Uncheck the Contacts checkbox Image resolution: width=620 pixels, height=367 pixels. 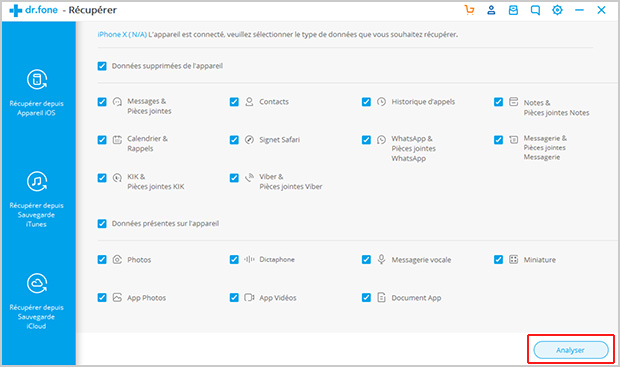point(234,102)
